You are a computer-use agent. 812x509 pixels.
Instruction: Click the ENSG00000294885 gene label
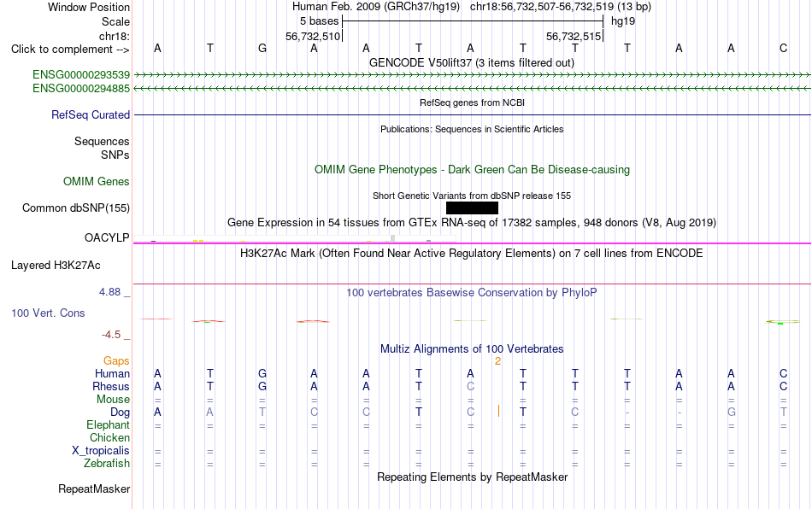[81, 89]
